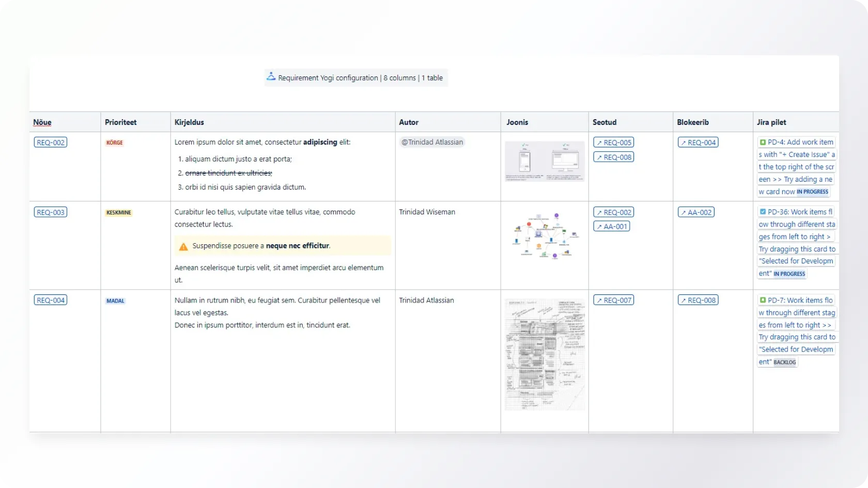Image resolution: width=868 pixels, height=488 pixels.
Task: Follow the REQ-005 related link
Action: [x=613, y=143]
